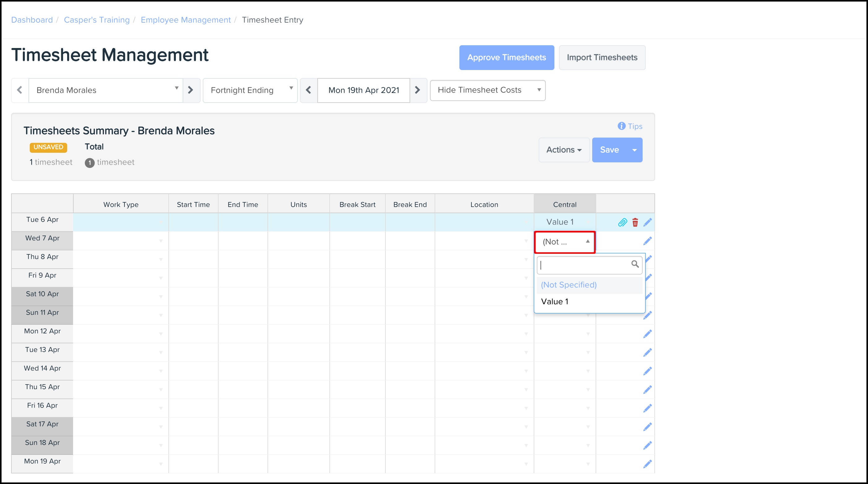The height and width of the screenshot is (484, 868).
Task: Click the red trash icon on Tue 6 Apr
Action: [x=635, y=222]
